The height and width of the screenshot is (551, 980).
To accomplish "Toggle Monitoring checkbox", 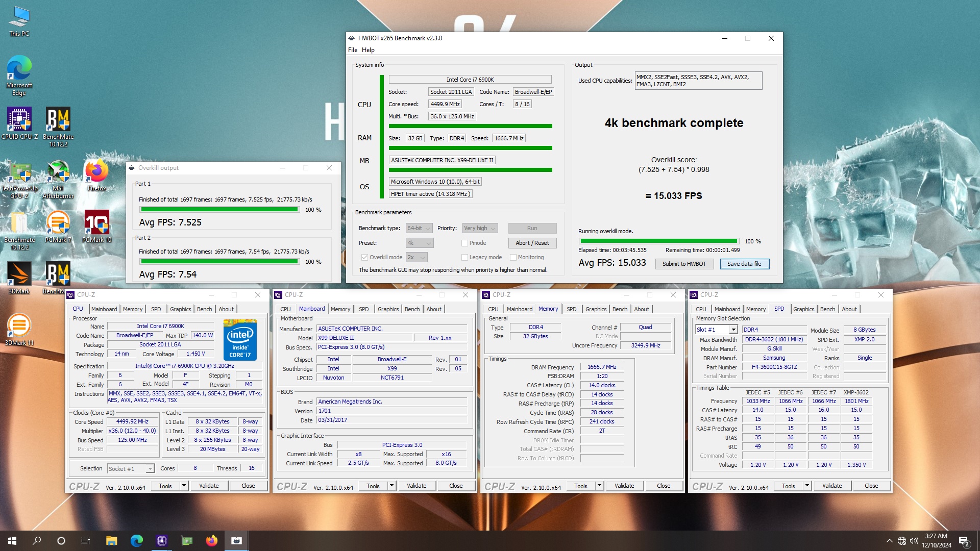I will (x=513, y=257).
